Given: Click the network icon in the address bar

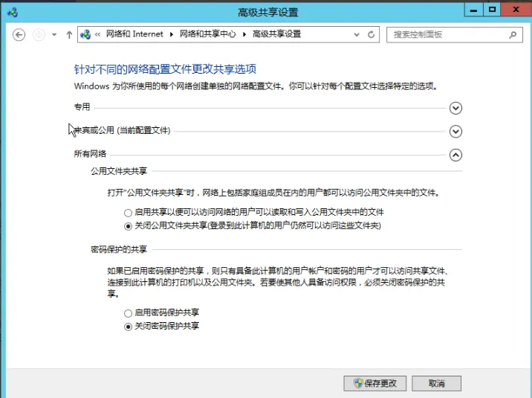Looking at the screenshot, I should tap(85, 35).
